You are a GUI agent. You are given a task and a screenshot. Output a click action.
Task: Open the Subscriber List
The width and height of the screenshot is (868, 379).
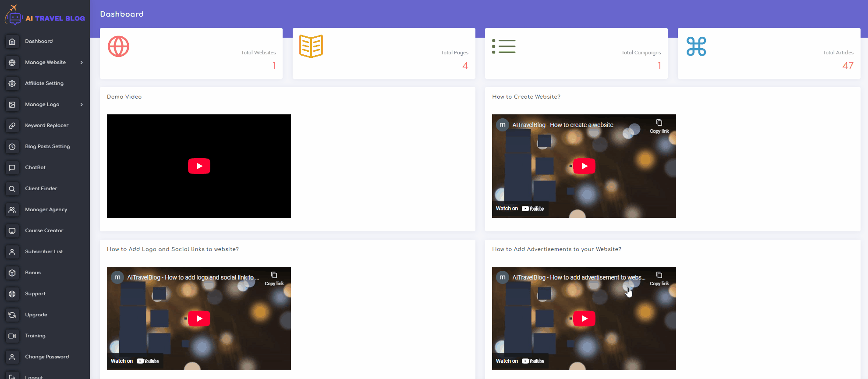[x=44, y=251]
